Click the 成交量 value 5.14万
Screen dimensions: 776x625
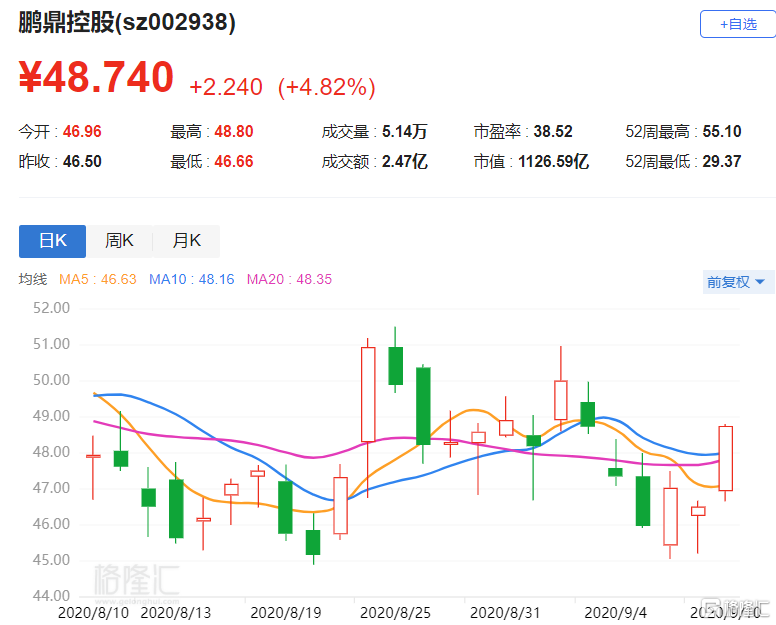[x=404, y=132]
